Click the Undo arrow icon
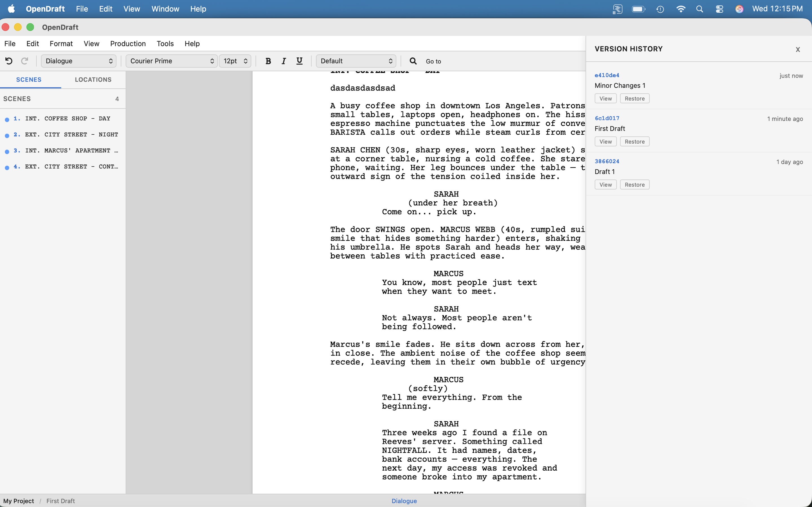 [x=9, y=61]
